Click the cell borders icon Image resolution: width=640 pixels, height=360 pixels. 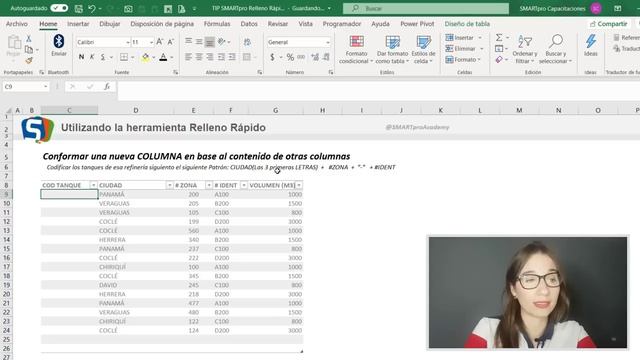tap(124, 57)
